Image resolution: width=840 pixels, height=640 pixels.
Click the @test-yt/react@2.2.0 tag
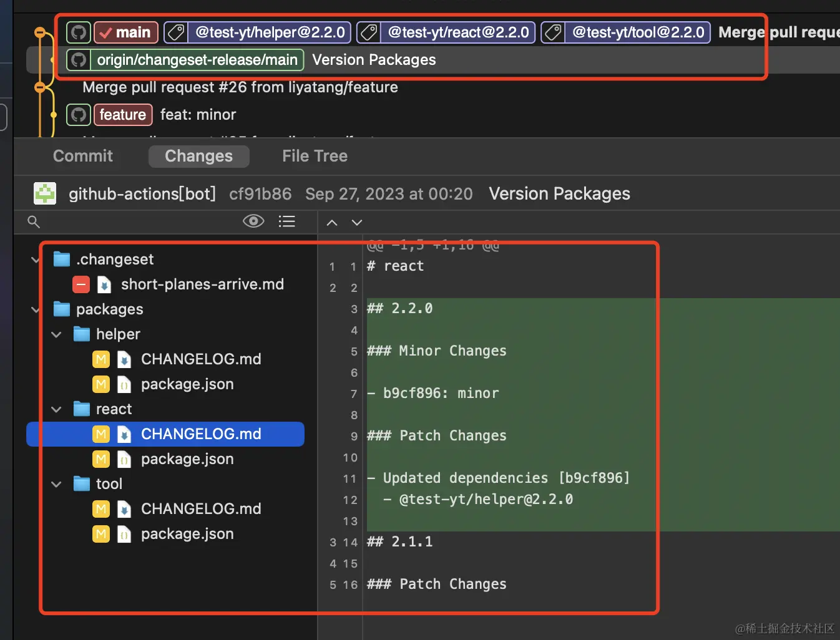[458, 32]
